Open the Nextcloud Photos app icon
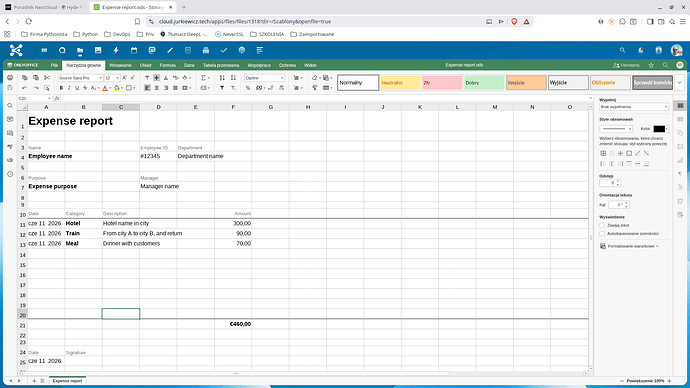Image resolution: width=690 pixels, height=388 pixels. pos(98,51)
